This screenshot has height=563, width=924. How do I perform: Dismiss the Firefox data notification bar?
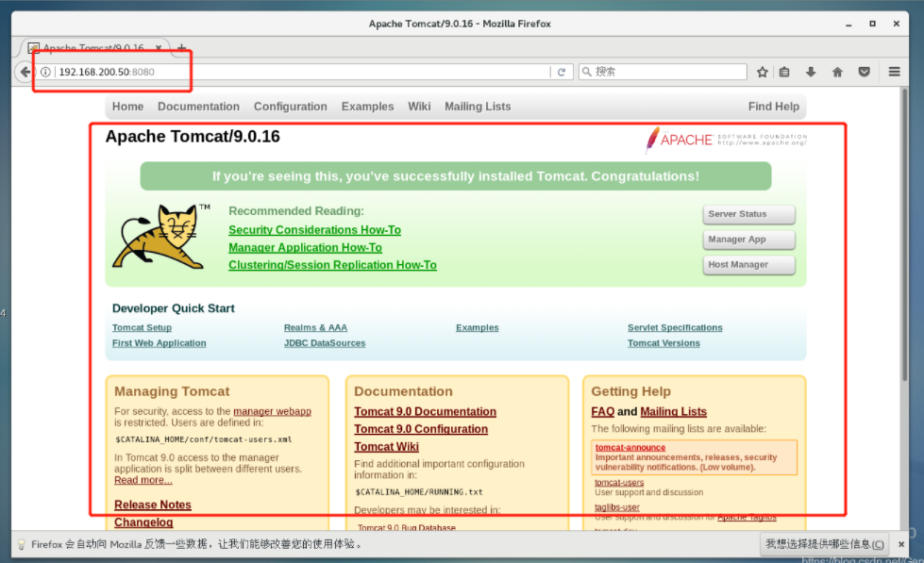pos(901,544)
